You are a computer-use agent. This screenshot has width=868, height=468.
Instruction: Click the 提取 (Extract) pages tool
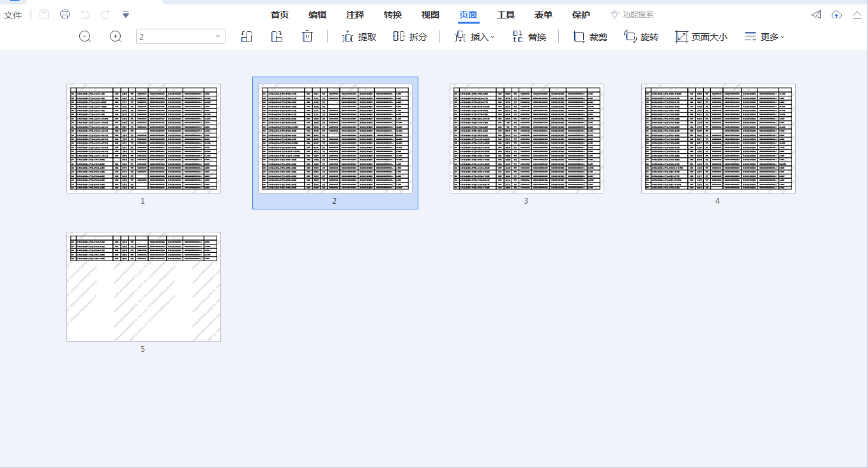(x=359, y=37)
